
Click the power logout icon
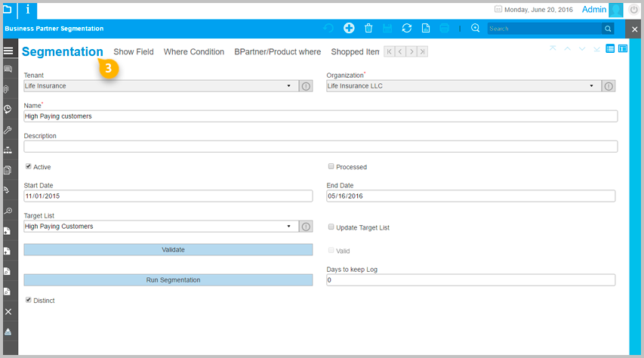633,10
